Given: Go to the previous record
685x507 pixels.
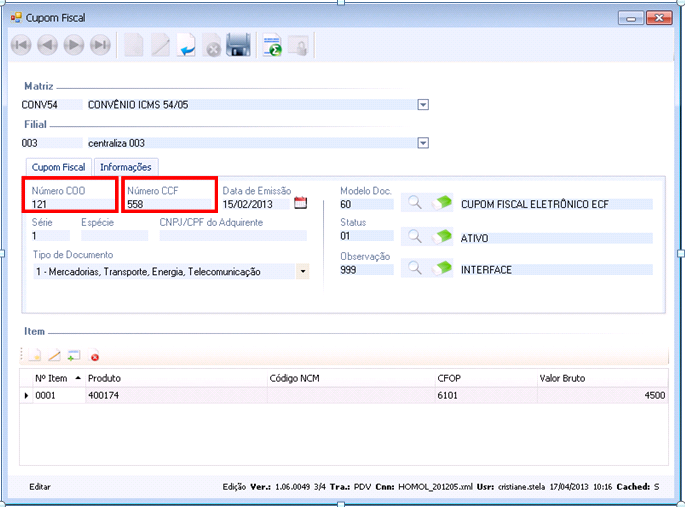Looking at the screenshot, I should [x=48, y=45].
